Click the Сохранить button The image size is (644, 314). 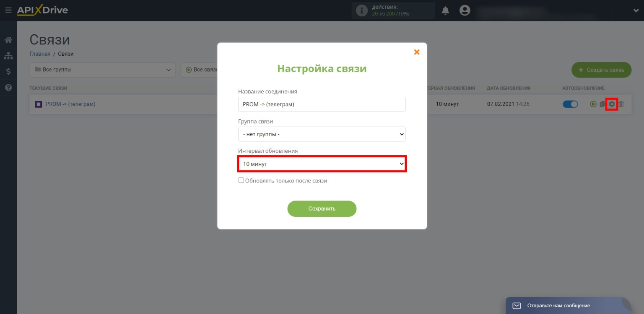click(x=322, y=208)
